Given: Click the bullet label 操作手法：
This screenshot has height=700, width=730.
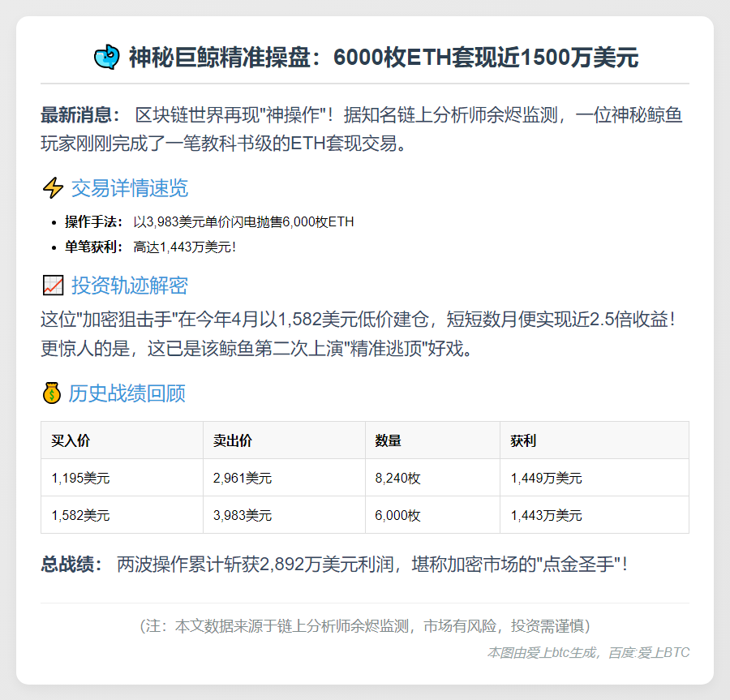Looking at the screenshot, I should (x=93, y=221).
